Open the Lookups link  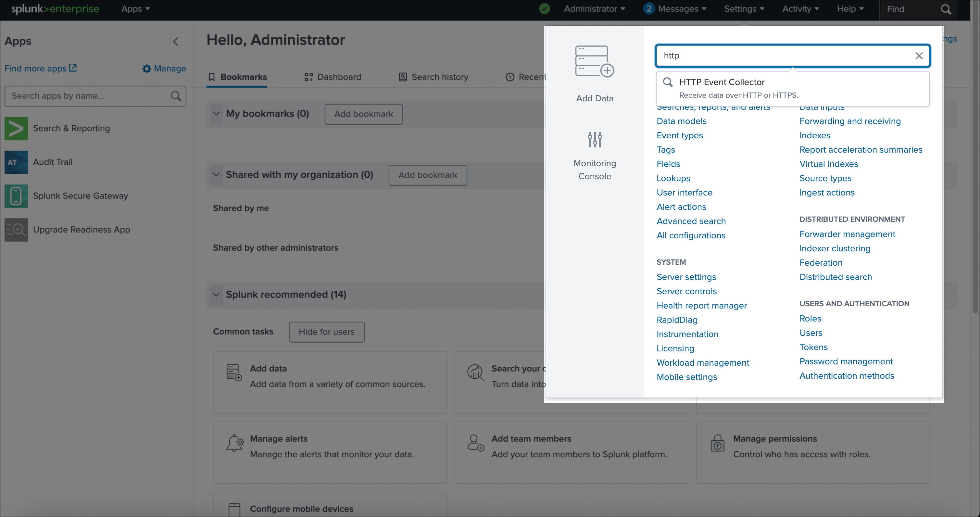[673, 178]
